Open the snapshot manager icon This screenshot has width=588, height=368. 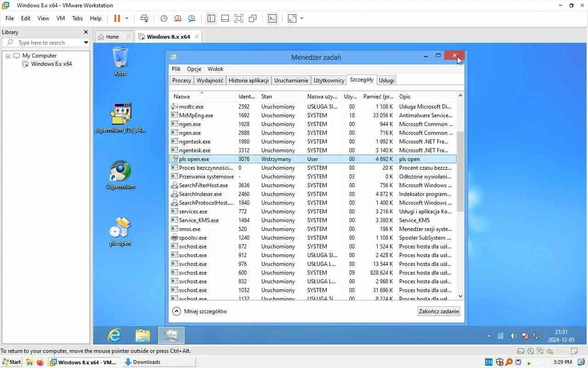192,18
